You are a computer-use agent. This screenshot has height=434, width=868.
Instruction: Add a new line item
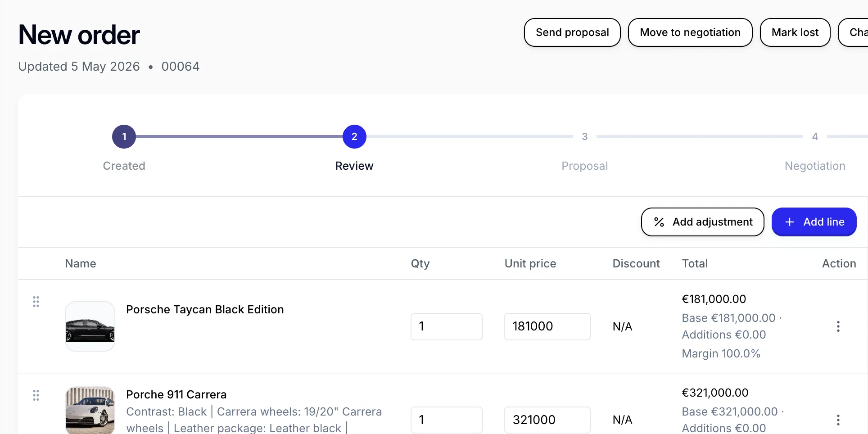tap(814, 222)
